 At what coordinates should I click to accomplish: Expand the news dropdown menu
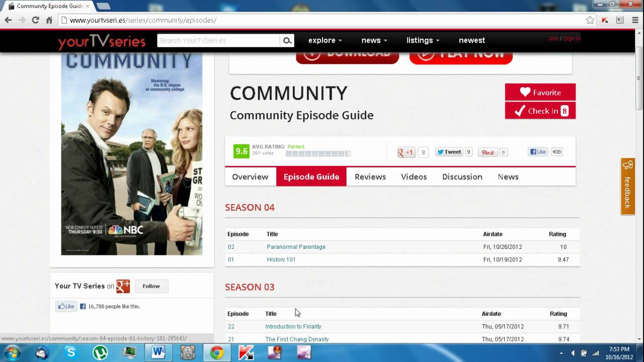click(x=374, y=40)
